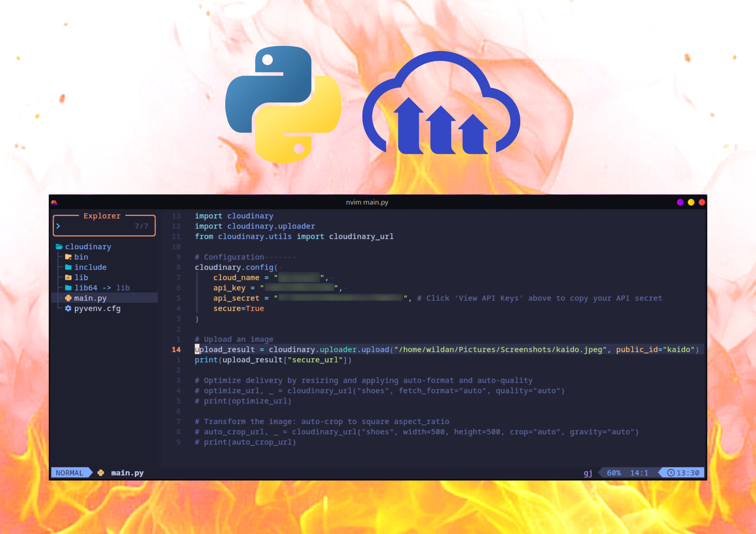Click the include folder icon in the tree
The height and width of the screenshot is (534, 756).
tap(68, 267)
